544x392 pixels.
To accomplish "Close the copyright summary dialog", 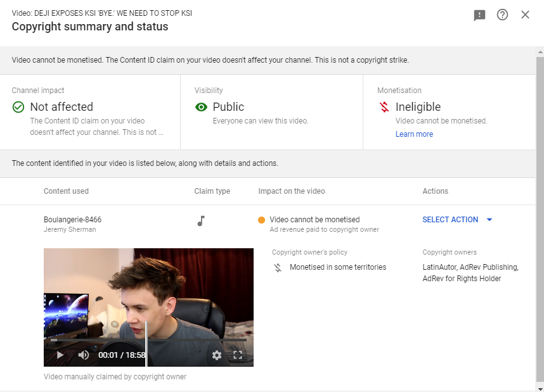I will pos(525,15).
